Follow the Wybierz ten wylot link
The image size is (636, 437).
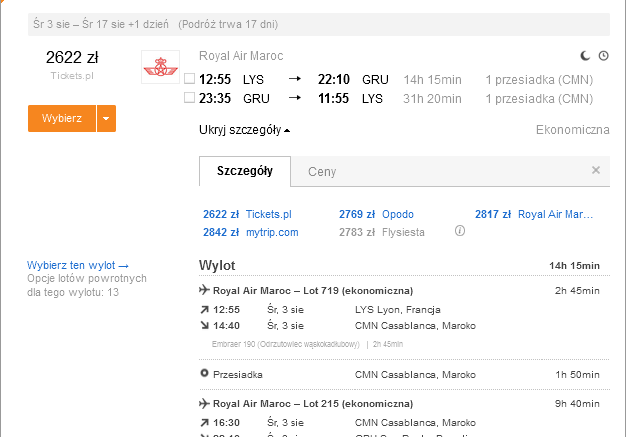(78, 265)
